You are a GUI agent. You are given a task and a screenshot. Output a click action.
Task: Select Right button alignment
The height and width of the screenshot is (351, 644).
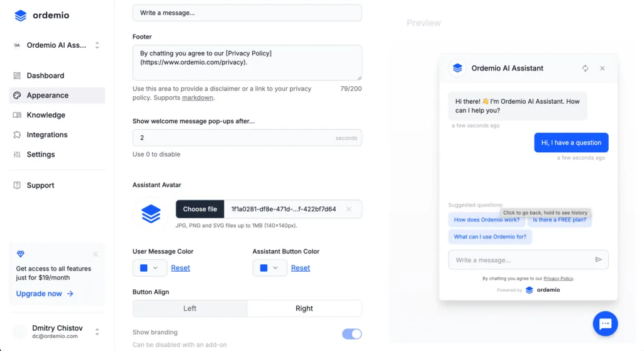coord(304,308)
